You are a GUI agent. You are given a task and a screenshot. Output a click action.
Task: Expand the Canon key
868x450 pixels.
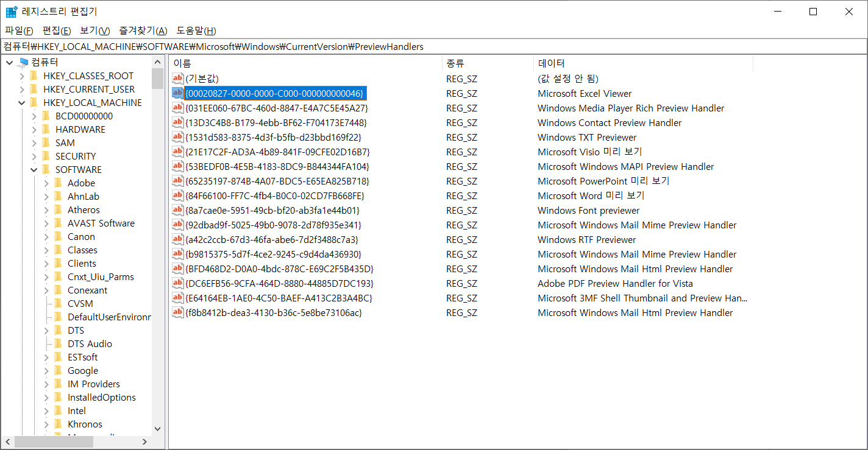[46, 236]
